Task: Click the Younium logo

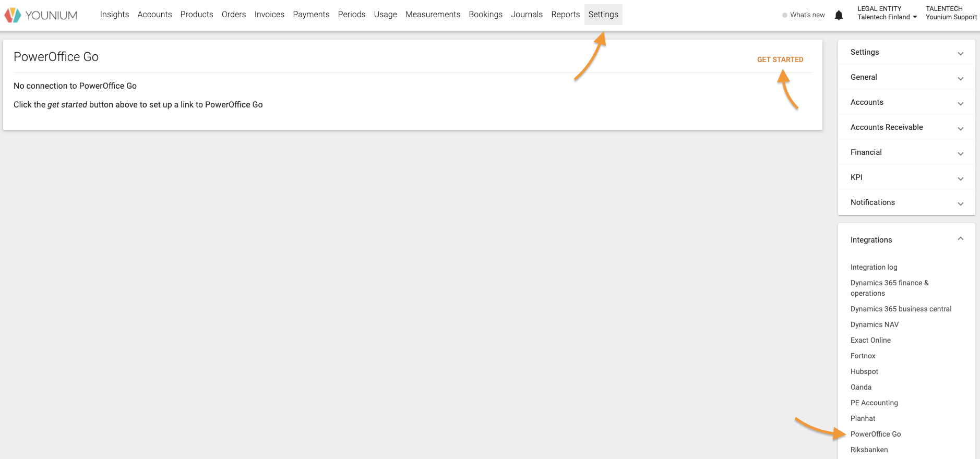Action: pos(41,15)
